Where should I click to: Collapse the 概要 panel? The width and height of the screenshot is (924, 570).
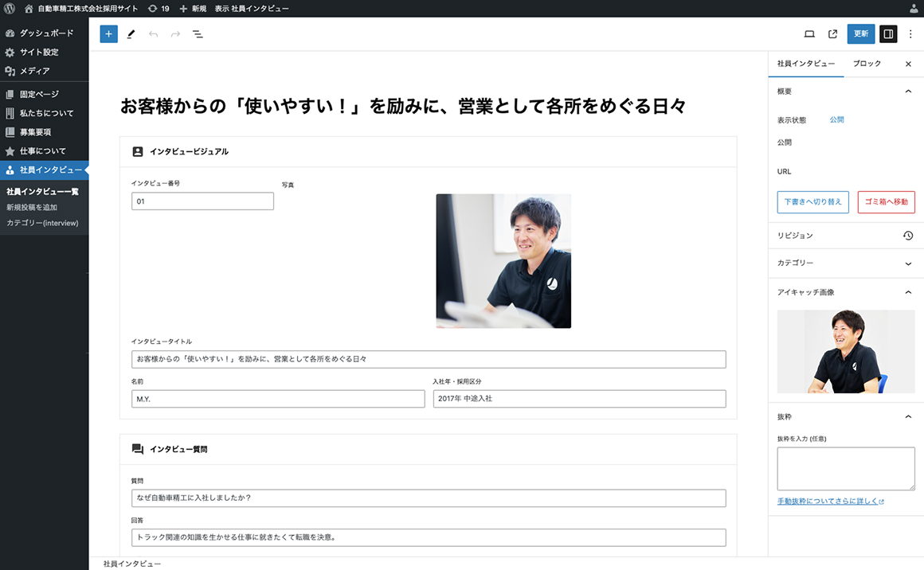click(x=907, y=91)
